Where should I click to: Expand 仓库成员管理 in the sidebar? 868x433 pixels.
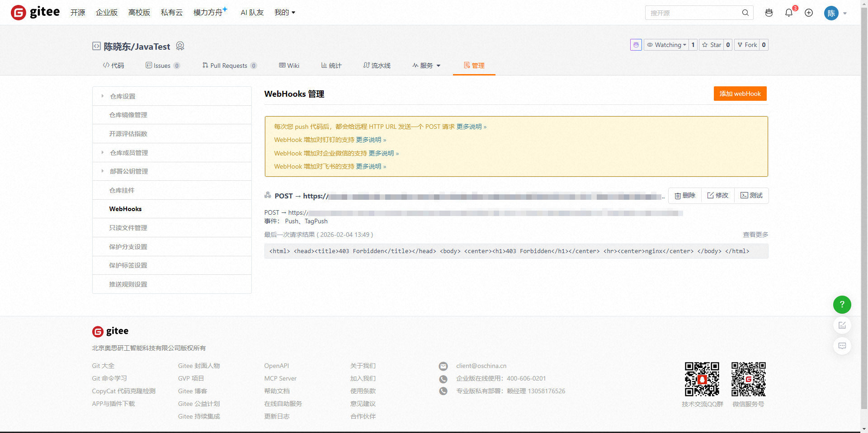coord(129,153)
